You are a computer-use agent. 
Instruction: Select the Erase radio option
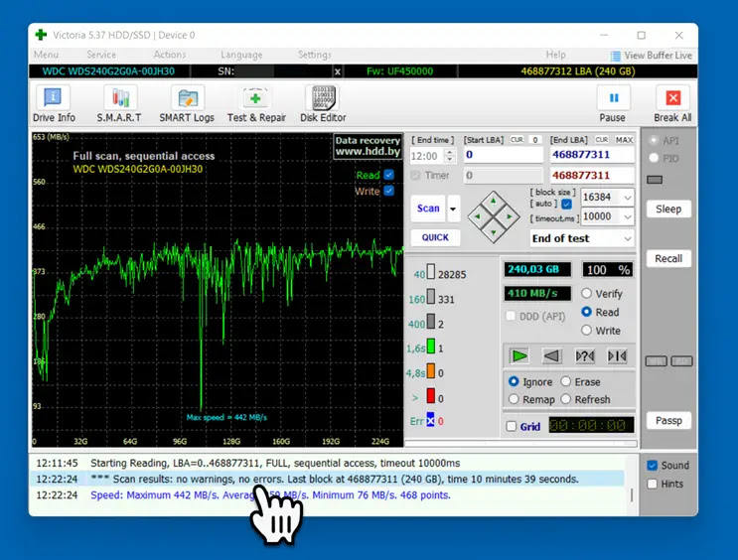566,381
